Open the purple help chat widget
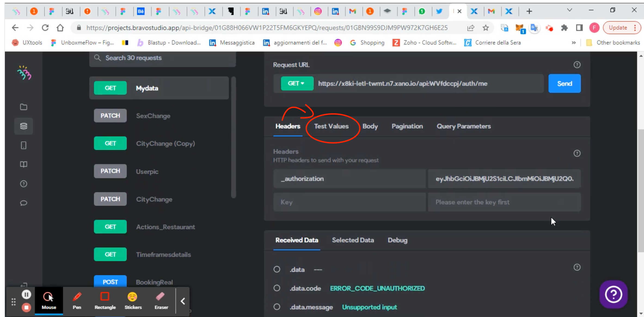The height and width of the screenshot is (317, 644). pyautogui.click(x=613, y=294)
